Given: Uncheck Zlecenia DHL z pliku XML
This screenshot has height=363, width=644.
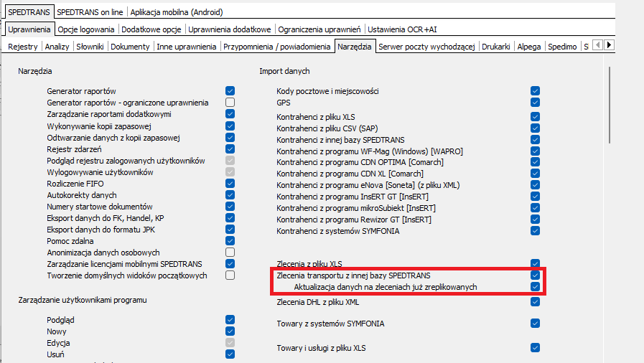Looking at the screenshot, I should coord(536,301).
